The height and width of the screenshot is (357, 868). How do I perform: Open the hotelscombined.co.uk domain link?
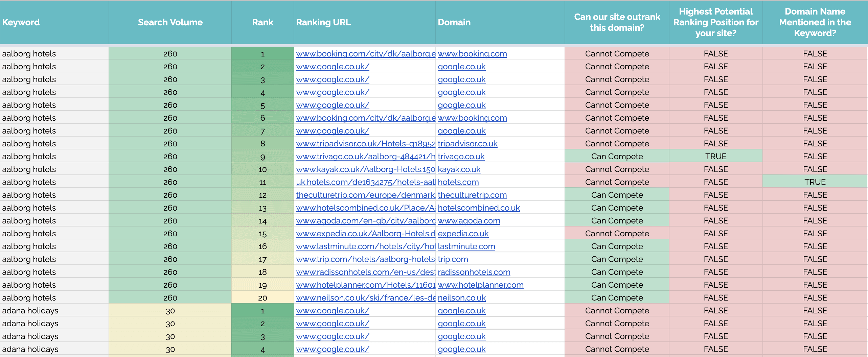click(x=479, y=208)
